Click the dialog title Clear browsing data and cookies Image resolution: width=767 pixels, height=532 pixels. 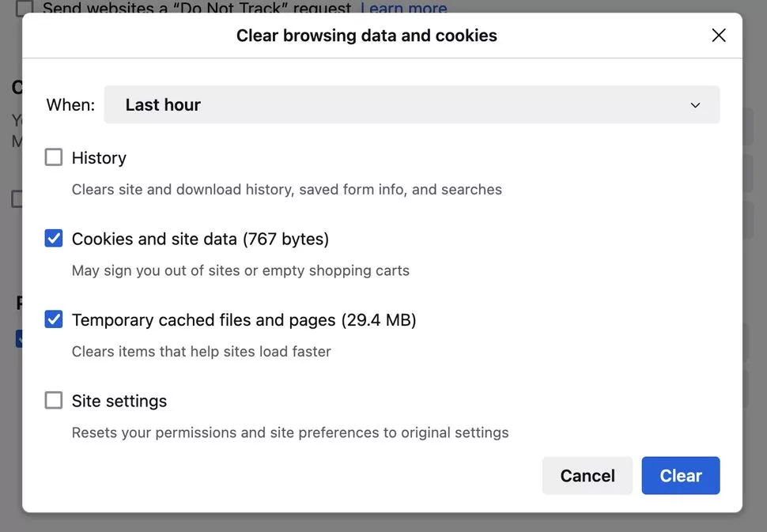click(x=366, y=36)
